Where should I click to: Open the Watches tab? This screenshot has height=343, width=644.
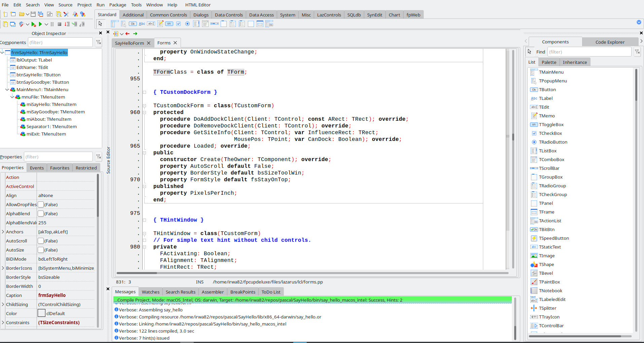(151, 292)
